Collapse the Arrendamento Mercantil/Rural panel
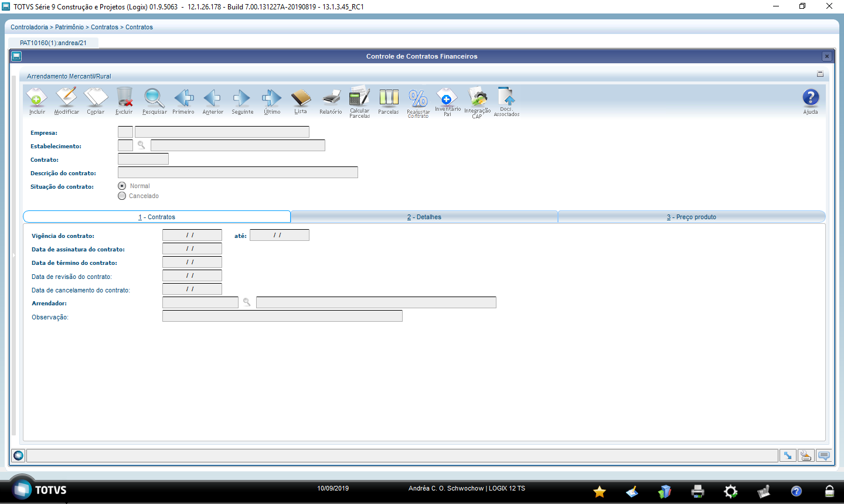The image size is (844, 504). [x=820, y=74]
